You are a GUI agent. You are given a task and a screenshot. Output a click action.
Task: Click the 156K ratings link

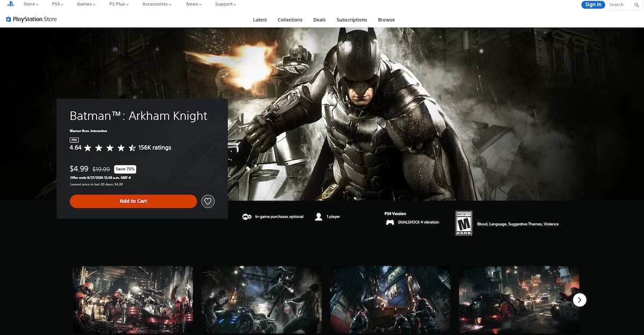(155, 148)
